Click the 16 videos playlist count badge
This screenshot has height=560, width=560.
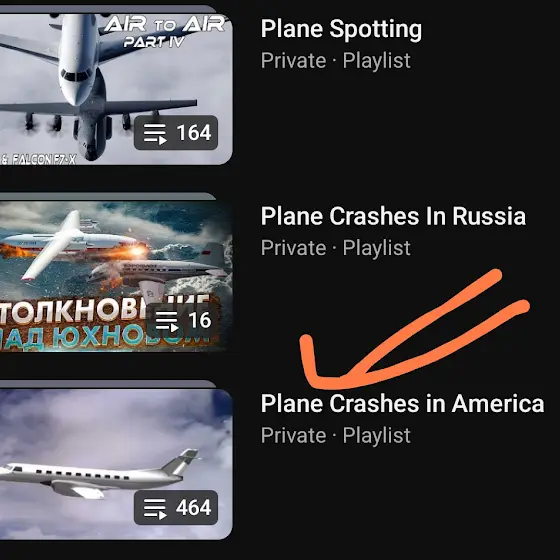point(182,320)
